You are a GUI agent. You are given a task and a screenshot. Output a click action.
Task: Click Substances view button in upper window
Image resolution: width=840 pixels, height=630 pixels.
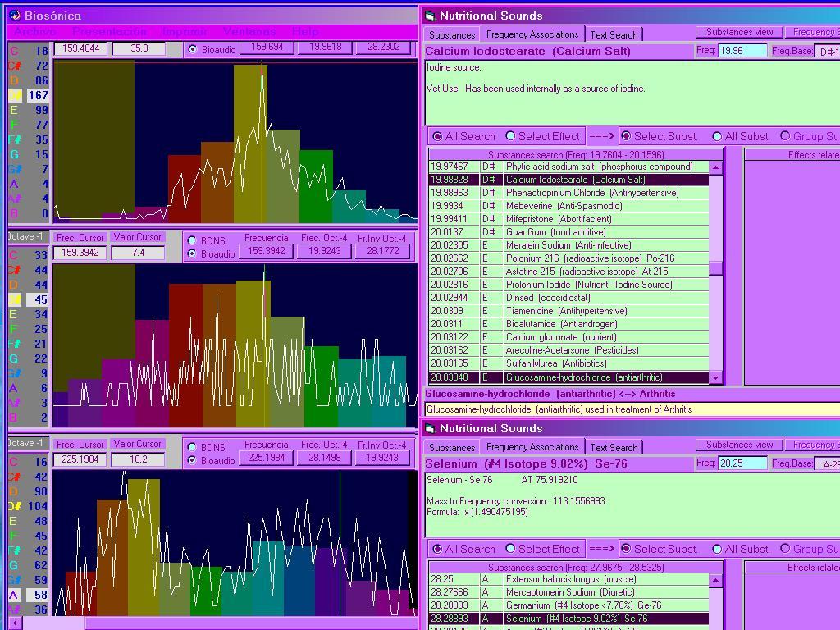coord(739,32)
